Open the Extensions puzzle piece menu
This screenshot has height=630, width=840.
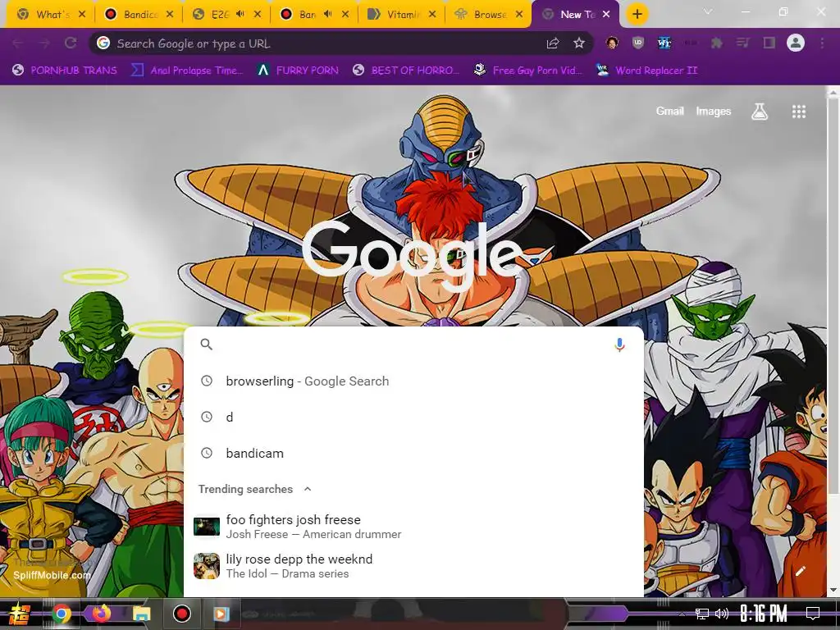(716, 43)
